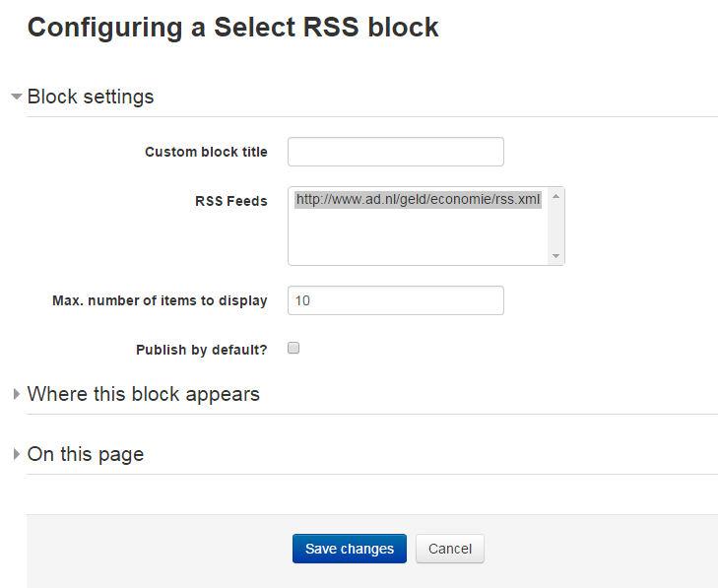The image size is (718, 588).
Task: Click the Publish by default? label
Action: pos(202,350)
